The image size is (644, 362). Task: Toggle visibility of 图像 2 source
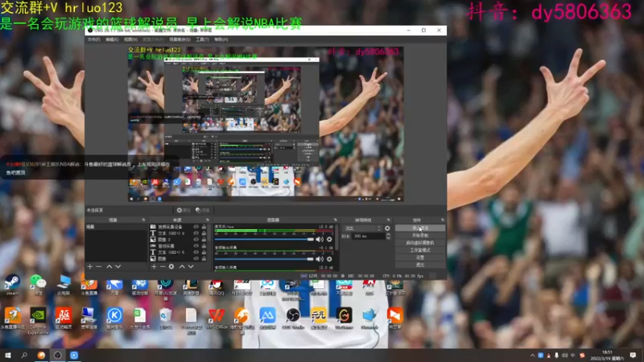click(196, 240)
